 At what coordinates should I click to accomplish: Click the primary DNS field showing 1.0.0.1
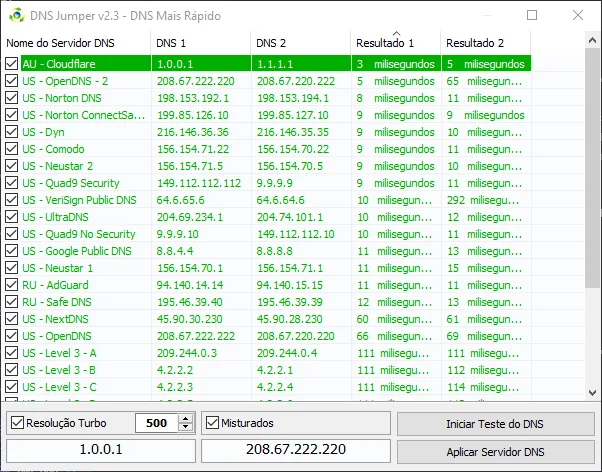click(x=101, y=450)
